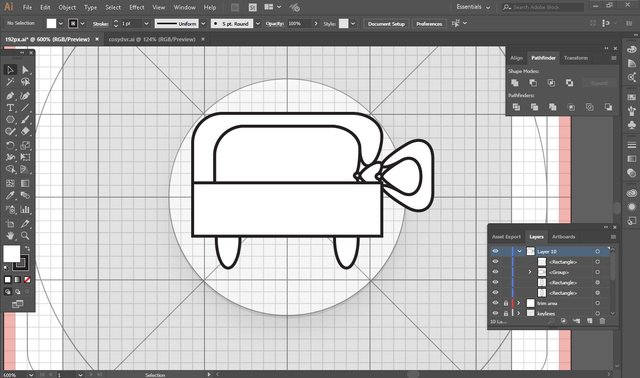
Task: Delete selection with Layers trash icon
Action: [602, 321]
